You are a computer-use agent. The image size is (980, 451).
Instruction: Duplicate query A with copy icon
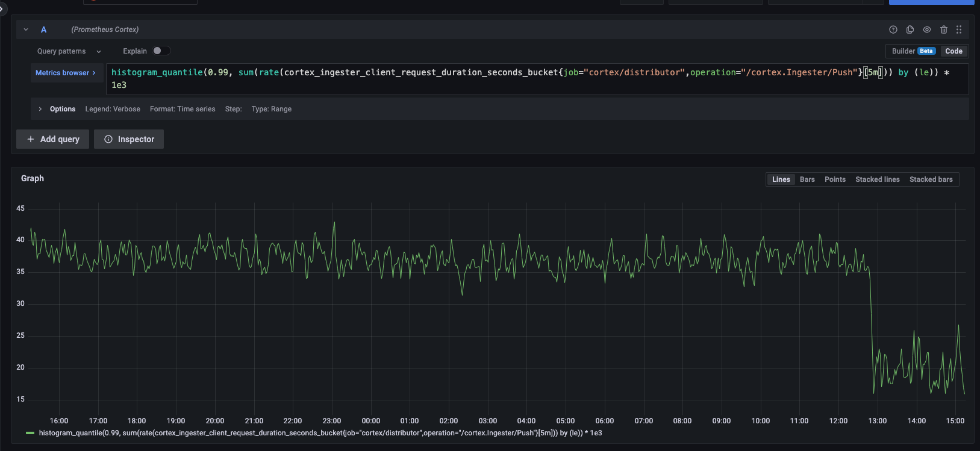910,30
